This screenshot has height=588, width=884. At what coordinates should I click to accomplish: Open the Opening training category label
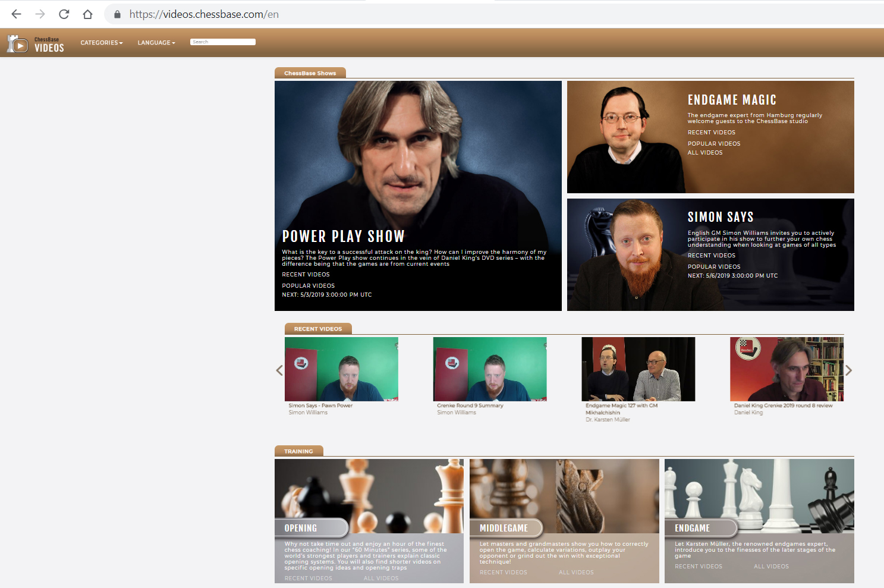tap(301, 528)
